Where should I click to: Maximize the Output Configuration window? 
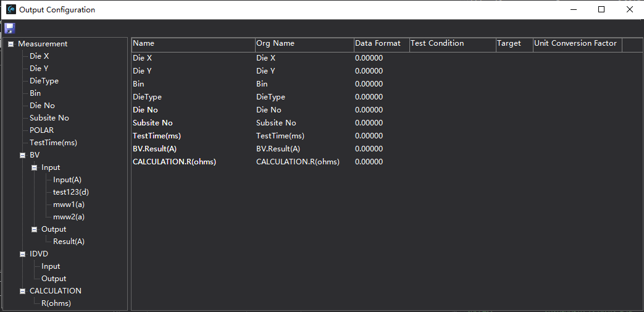pos(601,9)
